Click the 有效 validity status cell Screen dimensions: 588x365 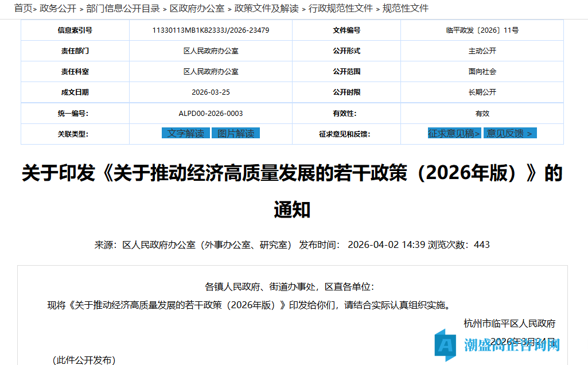482,112
